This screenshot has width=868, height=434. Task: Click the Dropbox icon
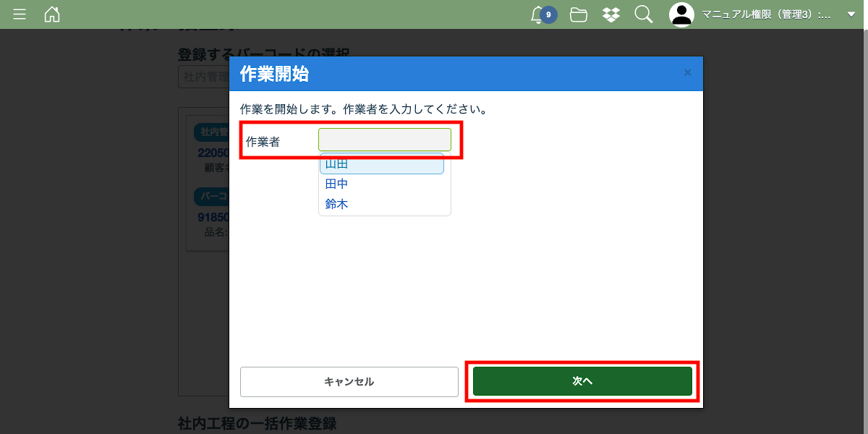point(611,14)
